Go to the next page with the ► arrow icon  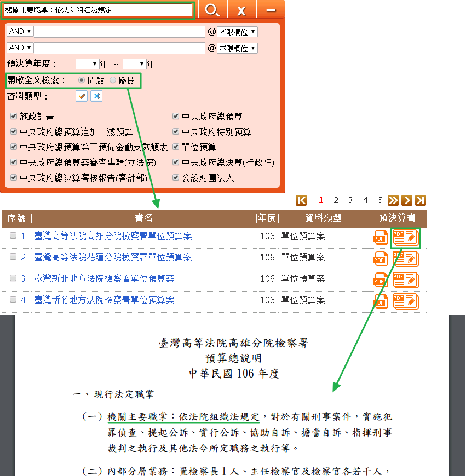click(407, 200)
